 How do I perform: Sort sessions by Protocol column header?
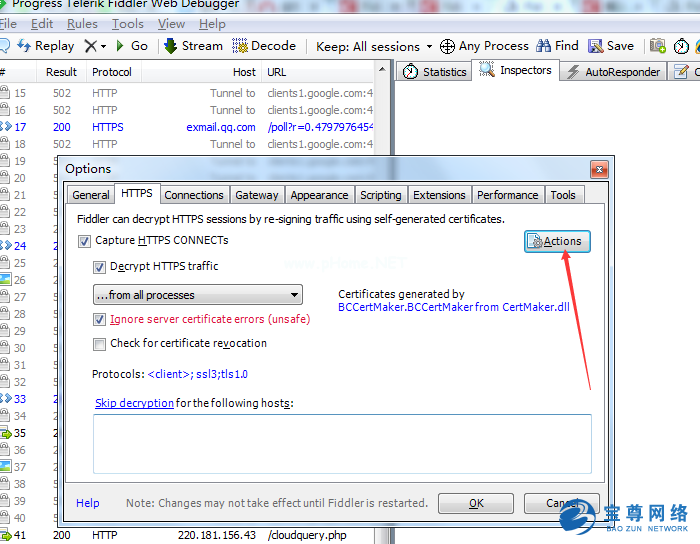tap(112, 72)
